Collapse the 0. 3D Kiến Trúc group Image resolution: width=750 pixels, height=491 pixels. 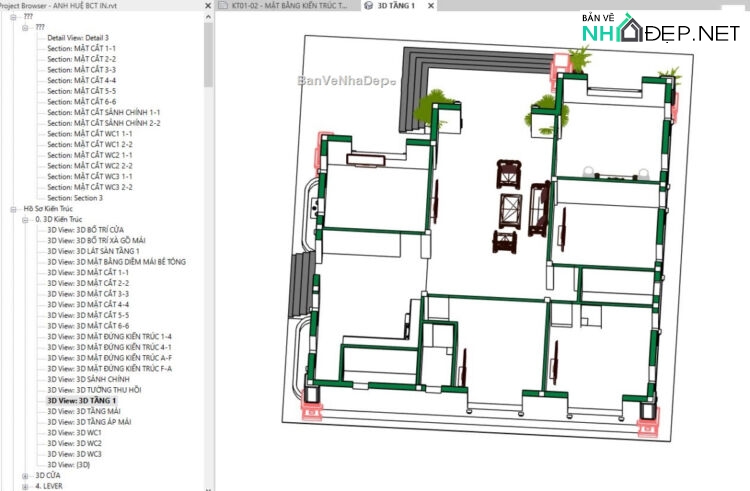[x=25, y=219]
